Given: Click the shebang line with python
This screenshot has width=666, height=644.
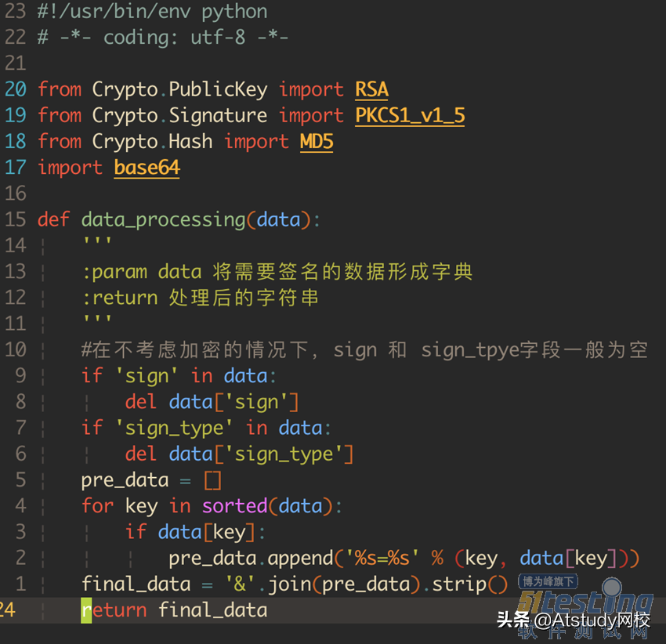Looking at the screenshot, I should [x=153, y=12].
